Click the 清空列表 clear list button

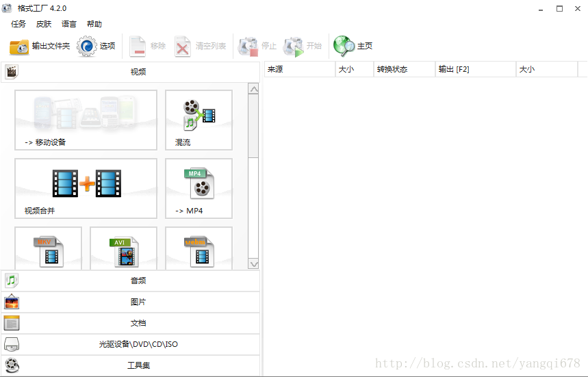click(201, 46)
